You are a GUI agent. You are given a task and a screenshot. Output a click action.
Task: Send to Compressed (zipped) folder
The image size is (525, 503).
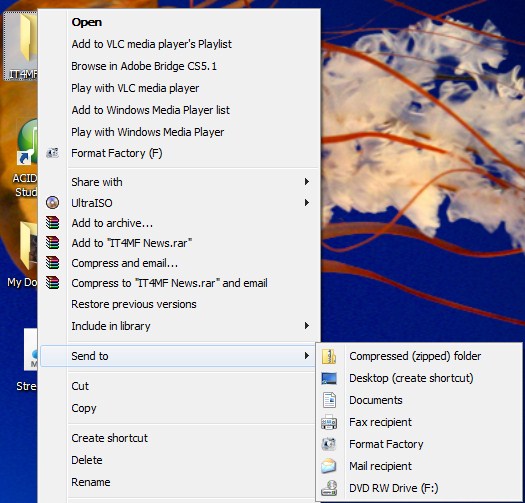point(419,356)
